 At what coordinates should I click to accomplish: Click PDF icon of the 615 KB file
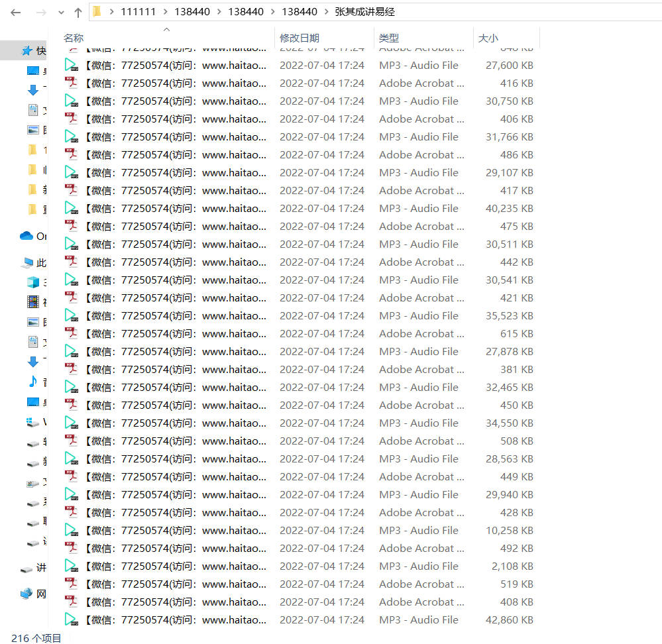(x=71, y=333)
